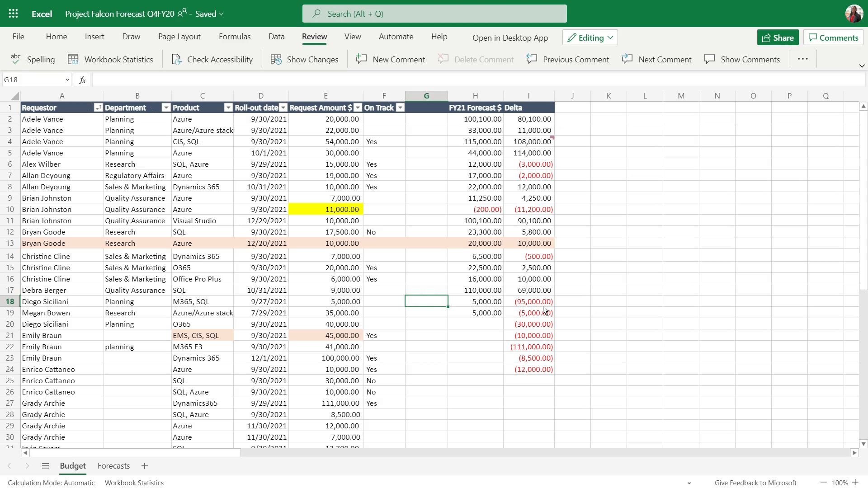Select cell with date 7/29/2021
868x488 pixels.
261,313
